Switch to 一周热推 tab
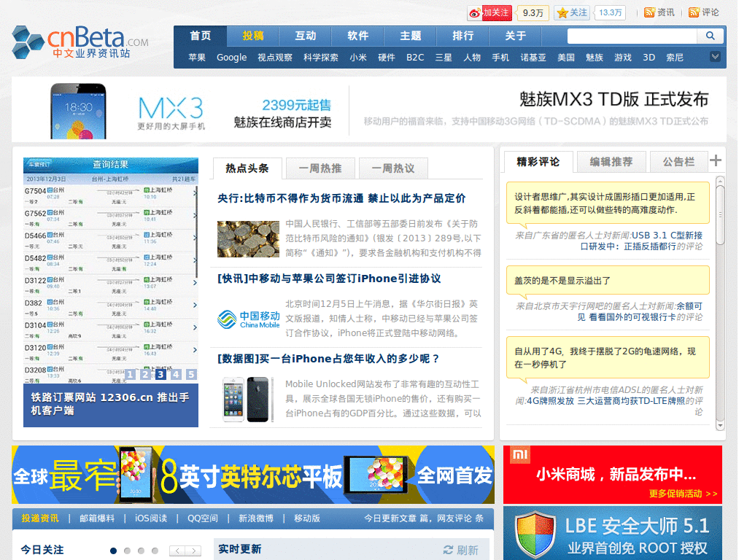Viewport: 747px width, 560px height. click(x=320, y=168)
